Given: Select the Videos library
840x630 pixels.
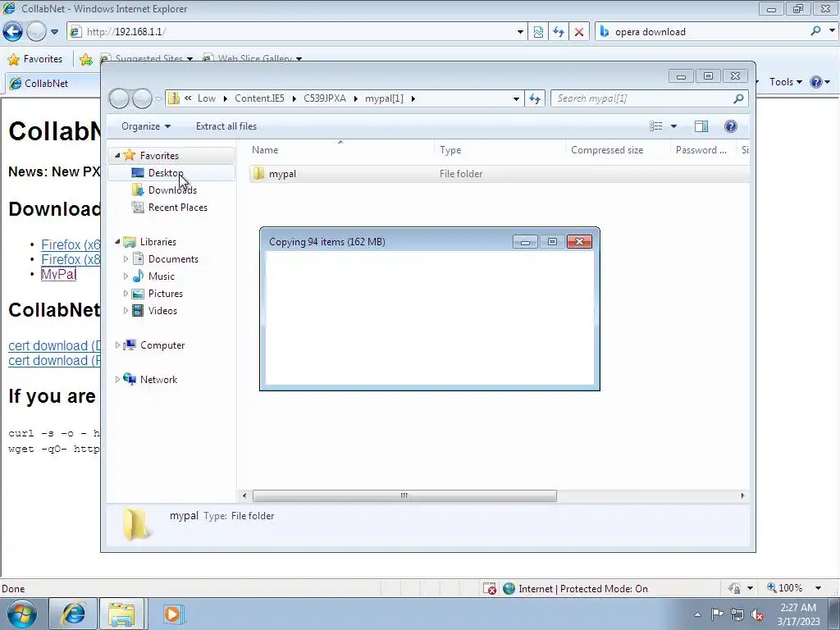Looking at the screenshot, I should point(162,311).
